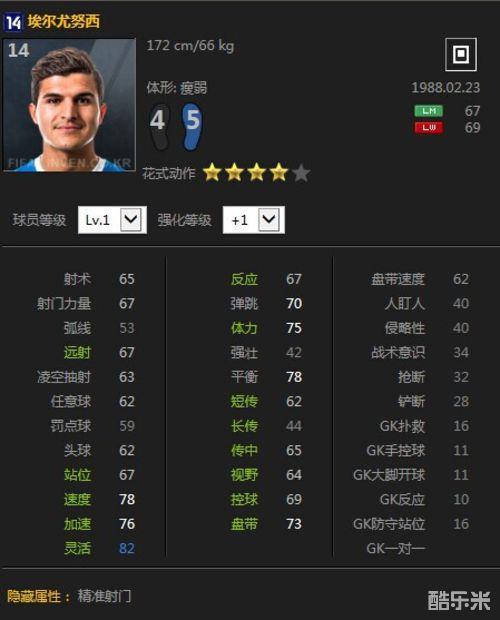This screenshot has width=500, height=620.
Task: Click the 酷乐米 watermark logo
Action: (x=459, y=600)
